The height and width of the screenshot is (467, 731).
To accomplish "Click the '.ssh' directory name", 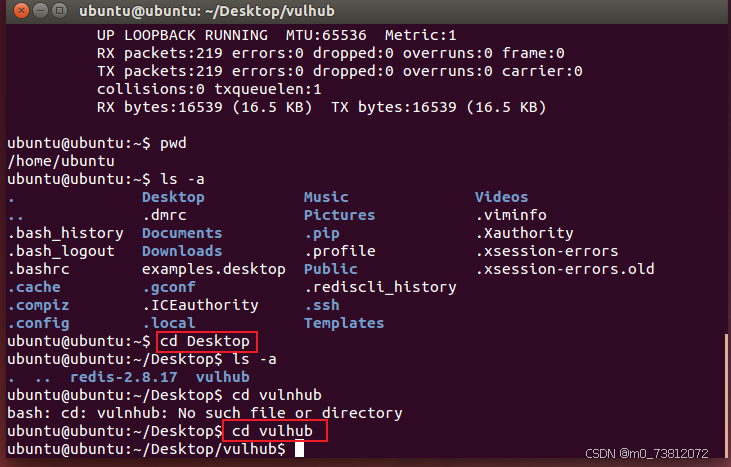I will 322,305.
